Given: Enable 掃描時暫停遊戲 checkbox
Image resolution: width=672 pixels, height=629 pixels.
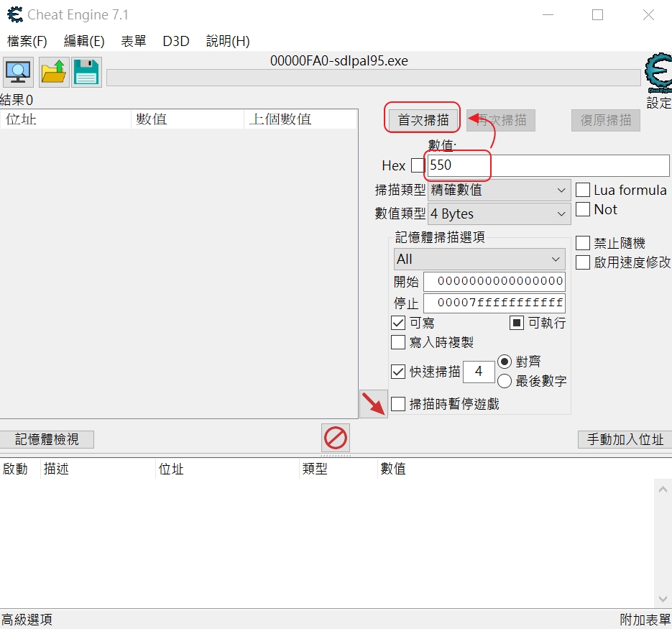Looking at the screenshot, I should pyautogui.click(x=398, y=404).
